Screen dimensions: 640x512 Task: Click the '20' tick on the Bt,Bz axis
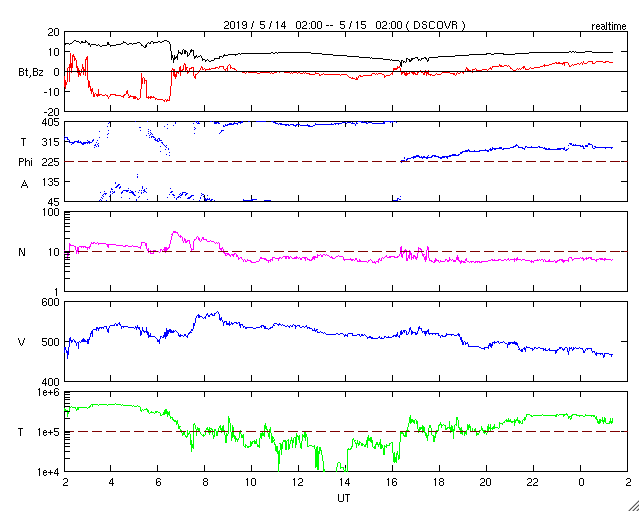tap(54, 32)
